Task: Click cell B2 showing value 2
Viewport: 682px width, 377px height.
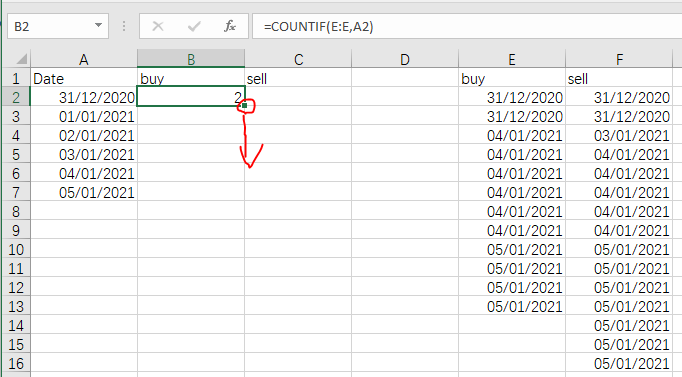Action: pyautogui.click(x=191, y=97)
